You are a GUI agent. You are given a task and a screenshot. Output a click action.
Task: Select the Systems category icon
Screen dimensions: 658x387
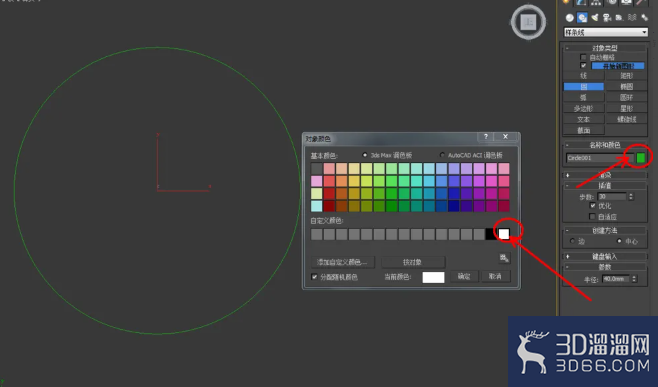[644, 18]
